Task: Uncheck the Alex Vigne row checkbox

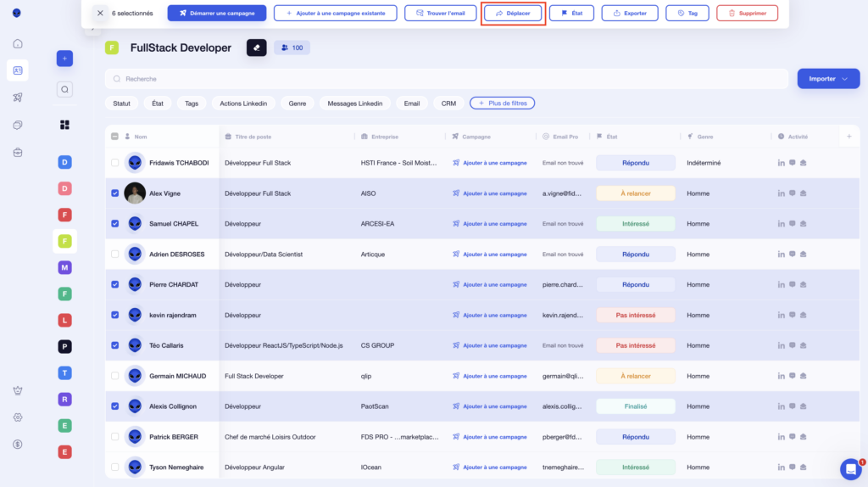Action: (x=115, y=193)
